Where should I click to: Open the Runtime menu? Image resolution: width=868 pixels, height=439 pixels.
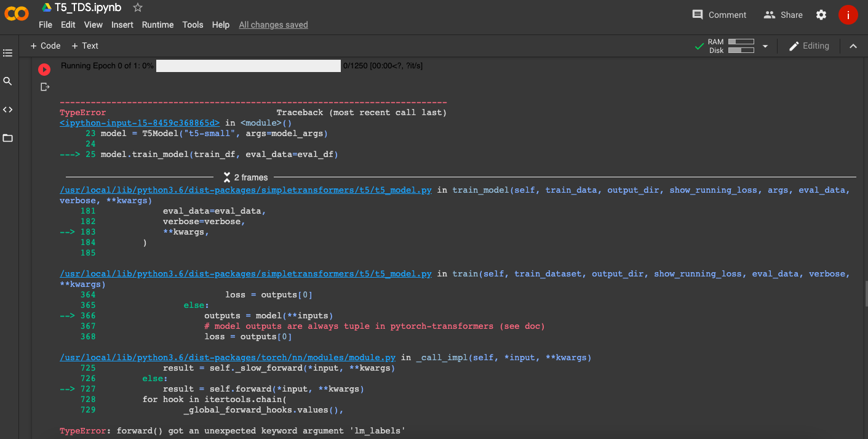click(157, 25)
